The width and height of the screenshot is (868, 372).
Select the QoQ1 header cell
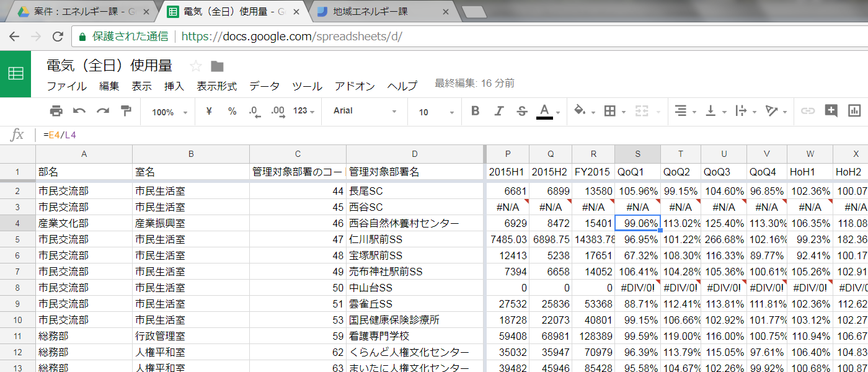click(637, 172)
